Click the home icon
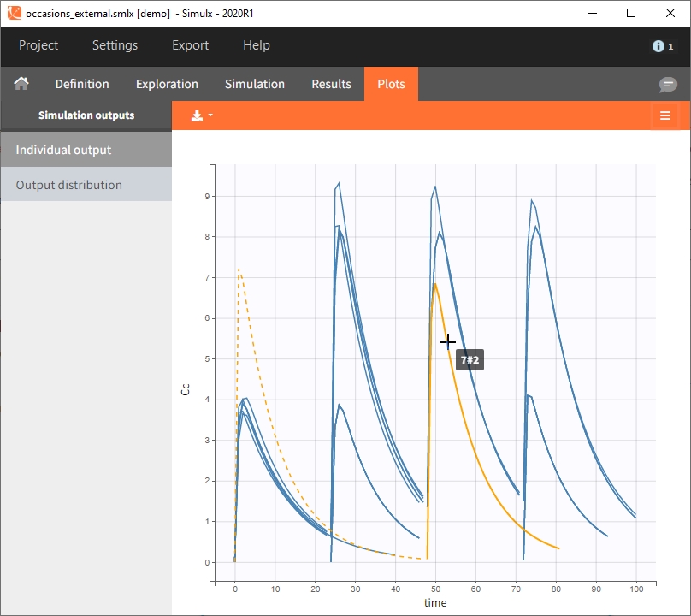The width and height of the screenshot is (691, 616). coord(21,84)
